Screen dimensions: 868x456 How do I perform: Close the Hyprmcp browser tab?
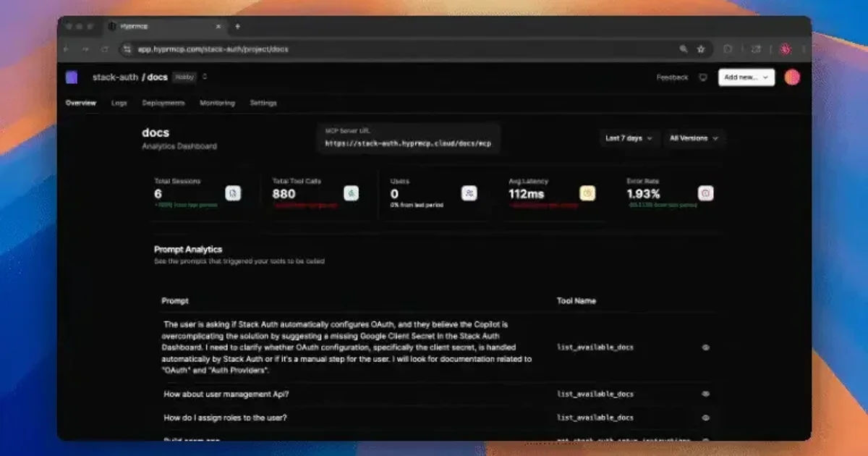pos(218,26)
